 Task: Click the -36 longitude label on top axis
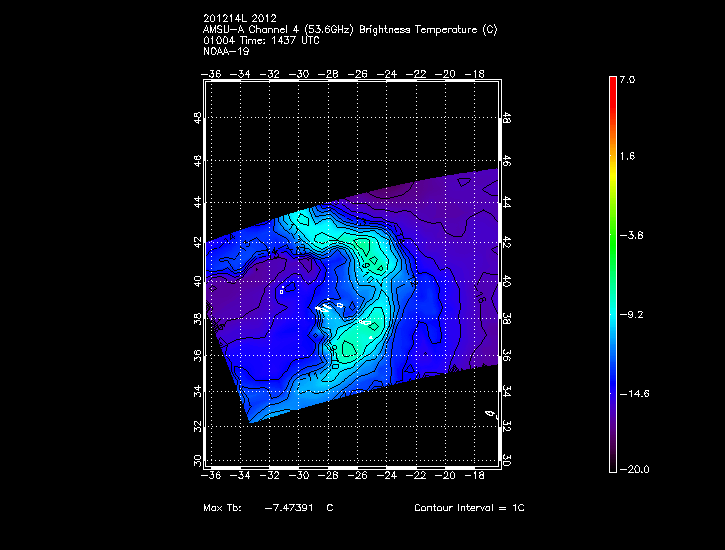point(211,73)
